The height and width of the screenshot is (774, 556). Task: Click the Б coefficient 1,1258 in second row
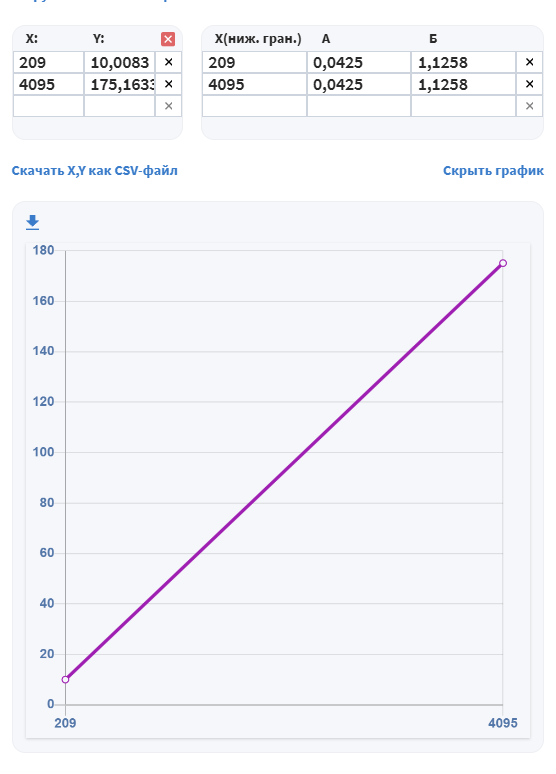[x=463, y=84]
